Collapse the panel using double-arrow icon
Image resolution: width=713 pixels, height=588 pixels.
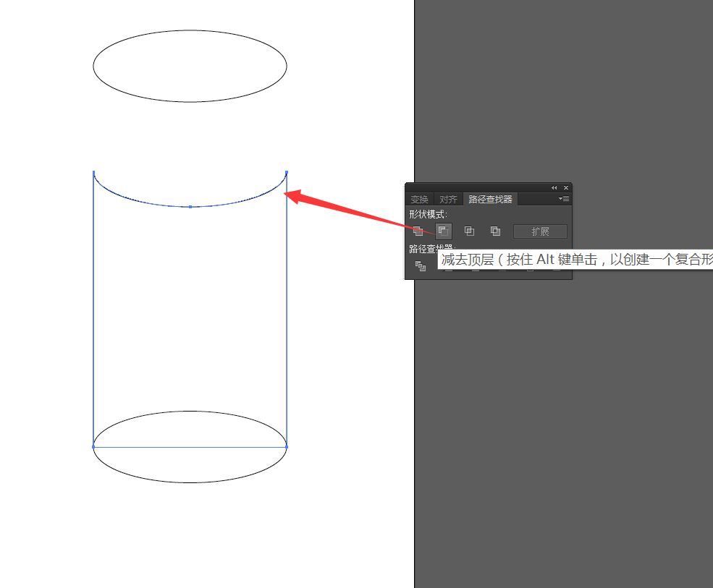pos(554,188)
